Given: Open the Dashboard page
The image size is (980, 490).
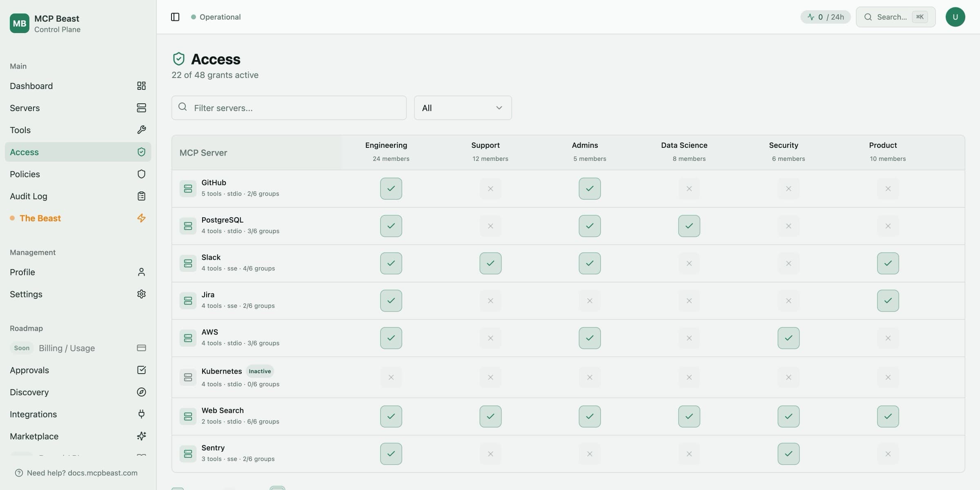Looking at the screenshot, I should [x=78, y=86].
